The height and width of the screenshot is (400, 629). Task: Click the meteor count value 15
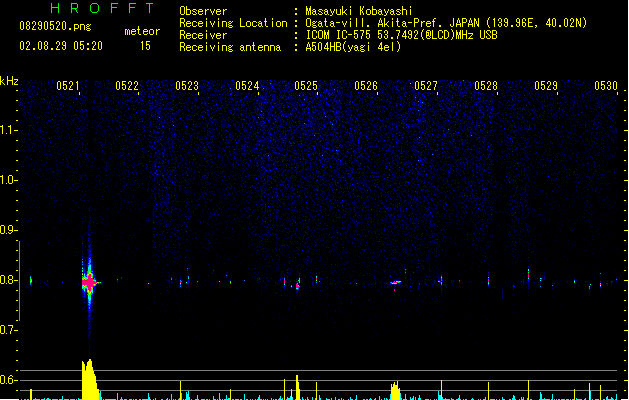click(x=145, y=46)
